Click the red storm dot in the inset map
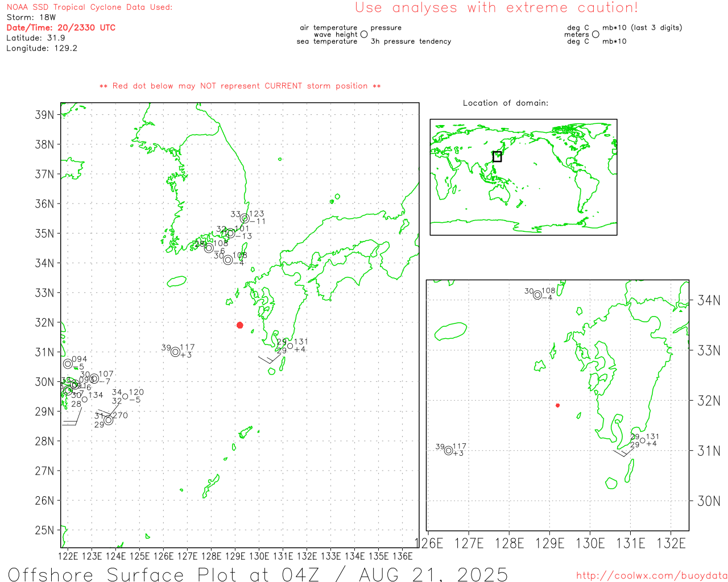 click(557, 405)
